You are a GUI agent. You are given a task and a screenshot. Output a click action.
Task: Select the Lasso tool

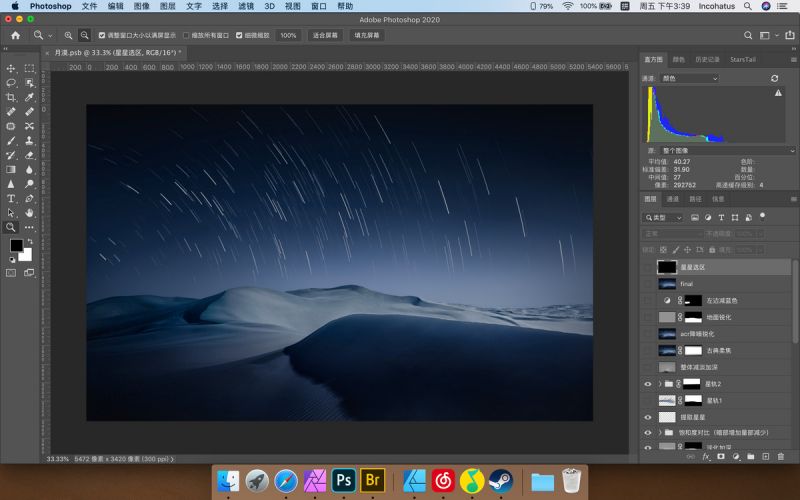click(x=11, y=83)
